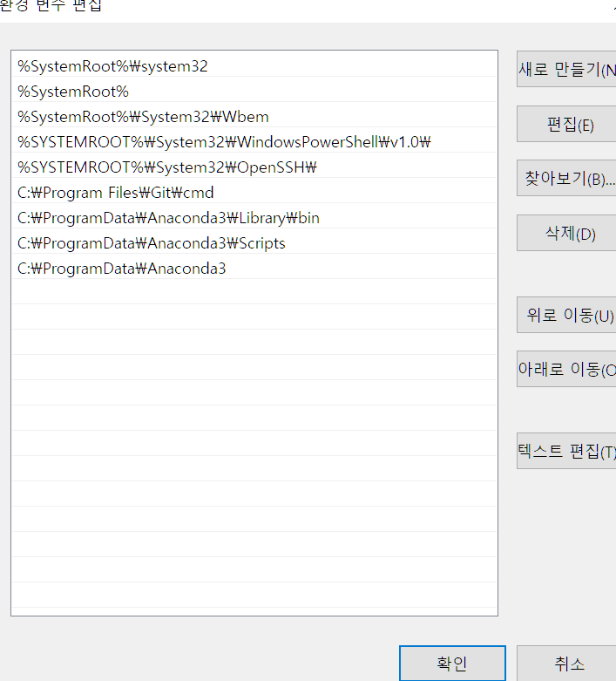Select the System32\Wbem path entry

click(x=254, y=116)
